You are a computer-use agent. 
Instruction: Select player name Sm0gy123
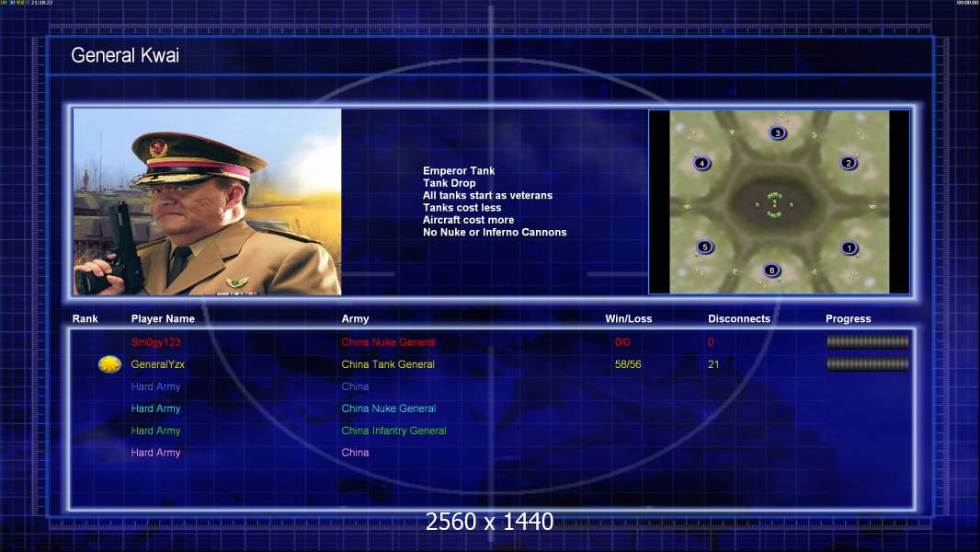155,342
